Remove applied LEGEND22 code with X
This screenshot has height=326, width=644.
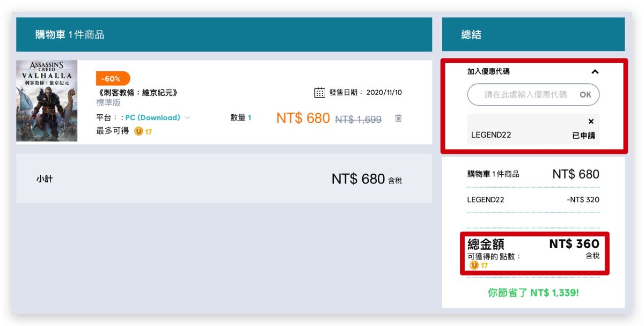591,122
